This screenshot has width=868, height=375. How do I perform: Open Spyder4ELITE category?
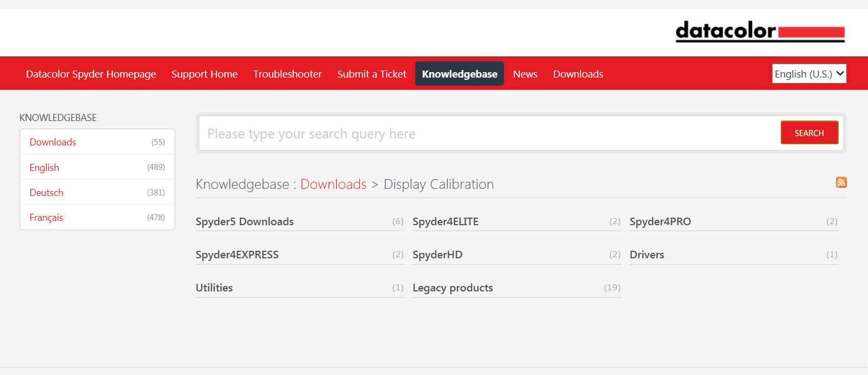(445, 221)
